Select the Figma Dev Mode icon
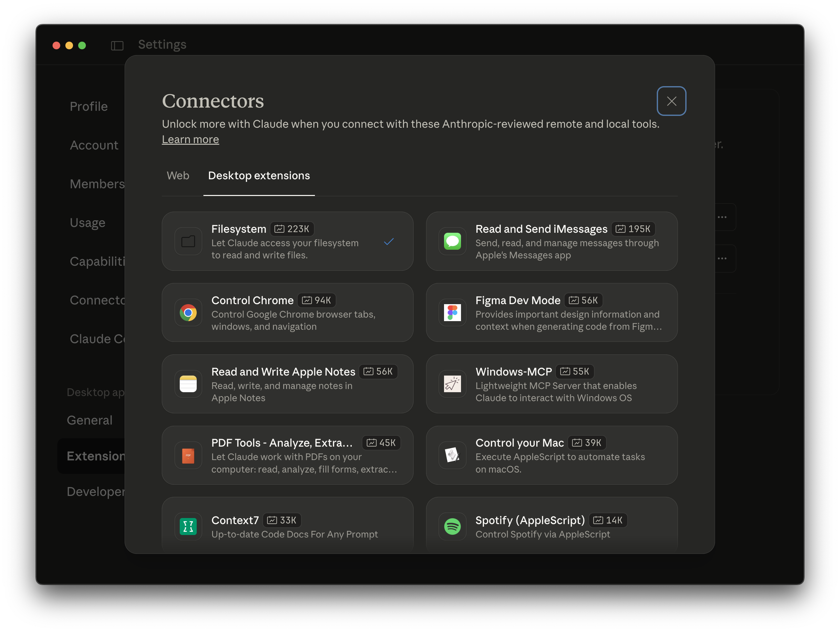 coord(452,313)
